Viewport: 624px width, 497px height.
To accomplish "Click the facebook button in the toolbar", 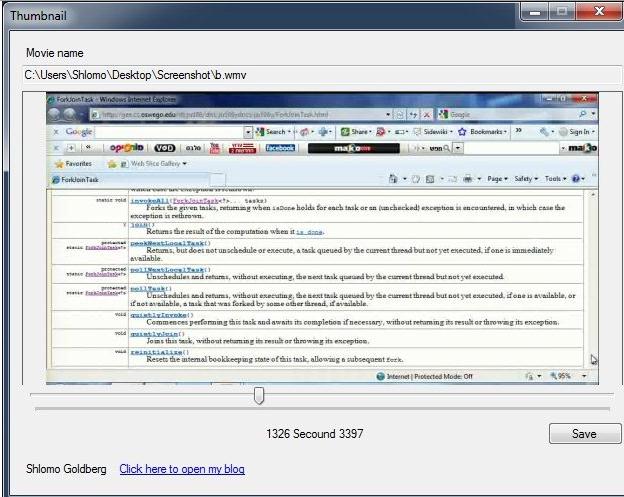I will click(279, 148).
